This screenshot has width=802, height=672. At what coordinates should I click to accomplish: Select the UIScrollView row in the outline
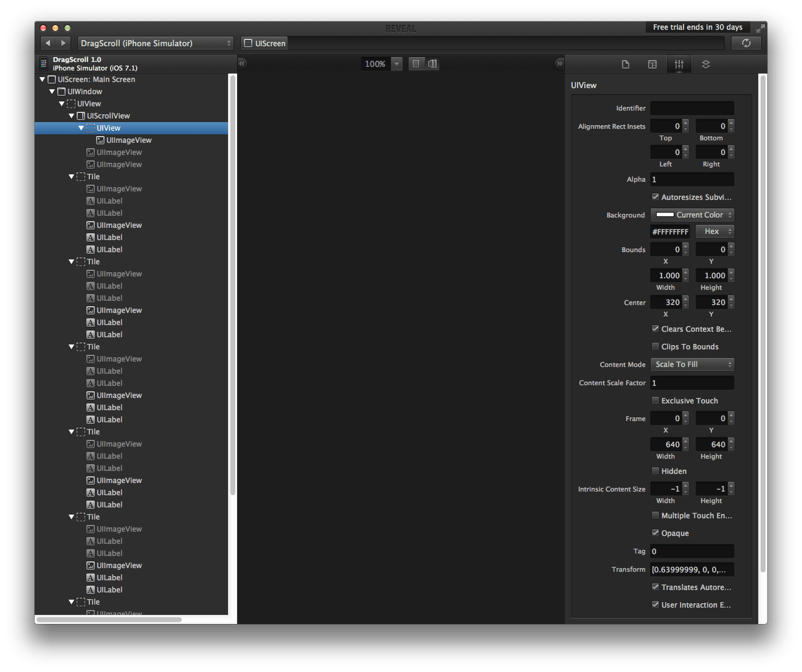(x=131, y=116)
